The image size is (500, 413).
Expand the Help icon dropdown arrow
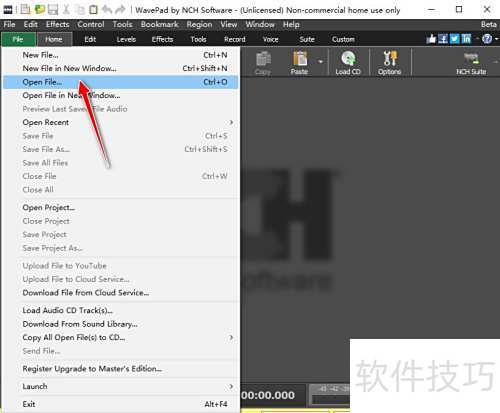tap(496, 39)
